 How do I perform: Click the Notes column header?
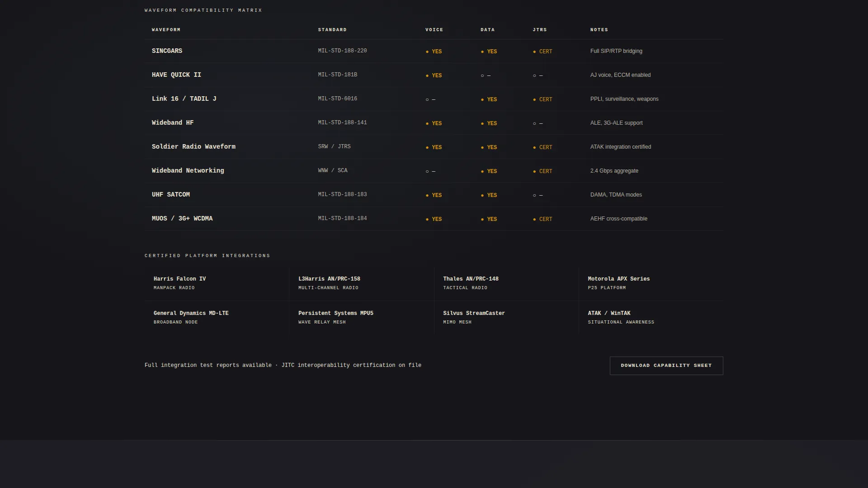point(599,30)
